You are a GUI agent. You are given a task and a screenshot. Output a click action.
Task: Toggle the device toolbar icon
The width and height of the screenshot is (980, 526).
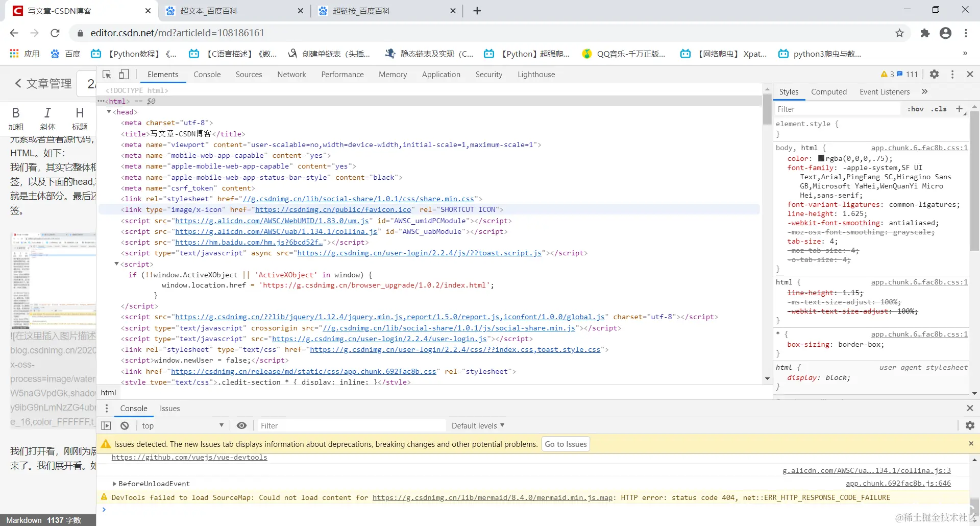coord(124,74)
